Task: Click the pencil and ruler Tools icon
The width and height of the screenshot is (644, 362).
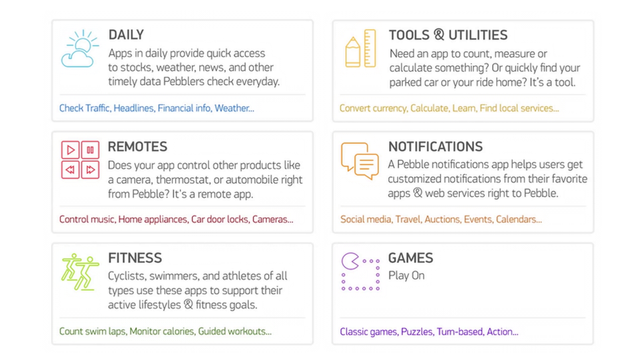Action: pyautogui.click(x=360, y=49)
